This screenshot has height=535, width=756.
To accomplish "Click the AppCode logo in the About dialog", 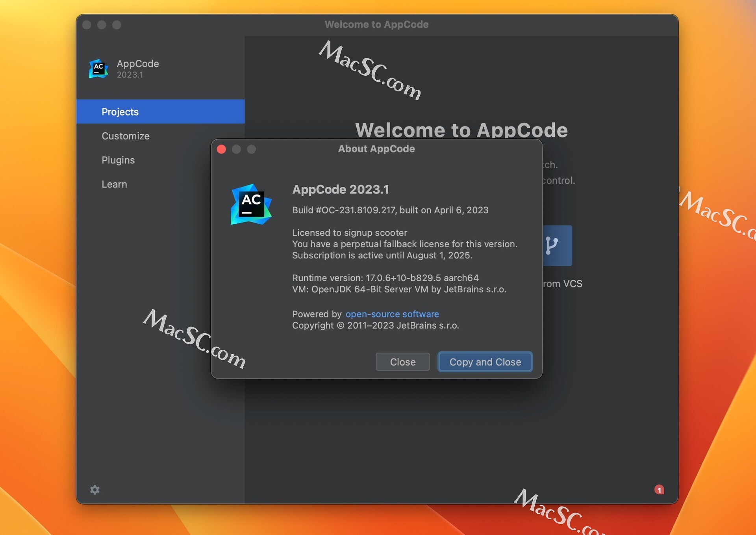I will (x=251, y=204).
